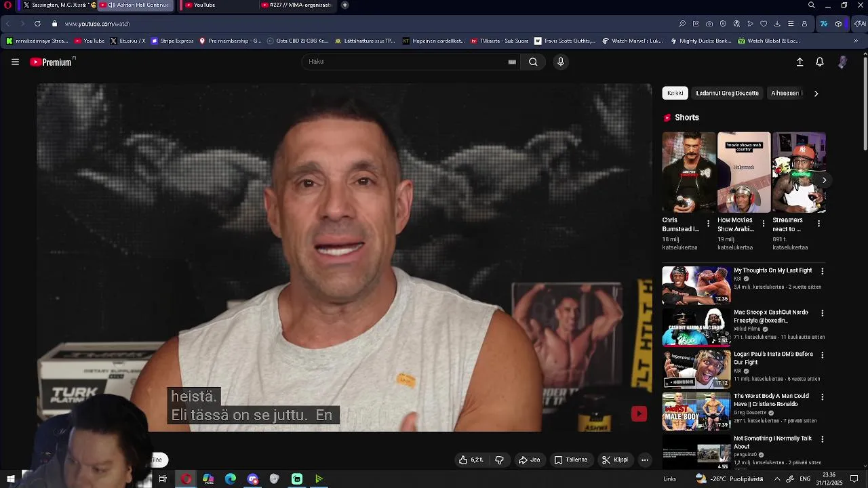Screen dimensions: 868x488
Task: Open options for the Streamers react short
Action: tap(818, 224)
